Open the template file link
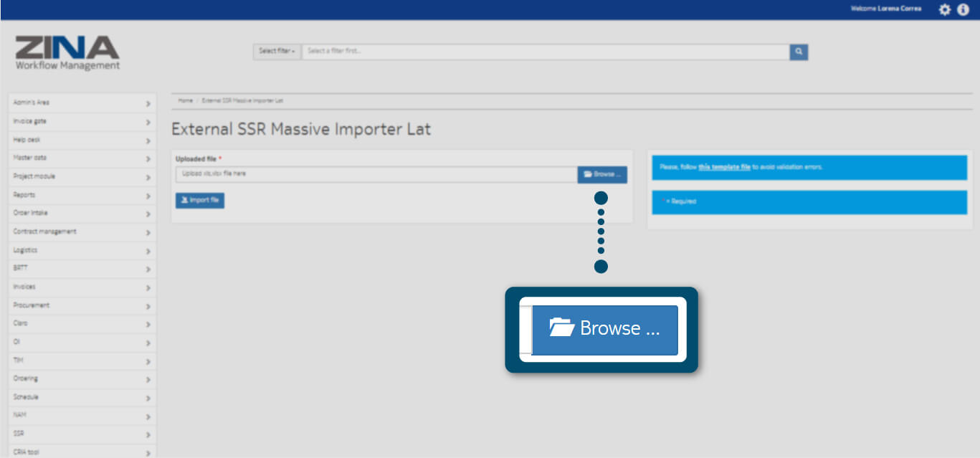This screenshot has height=458, width=980. [x=724, y=167]
